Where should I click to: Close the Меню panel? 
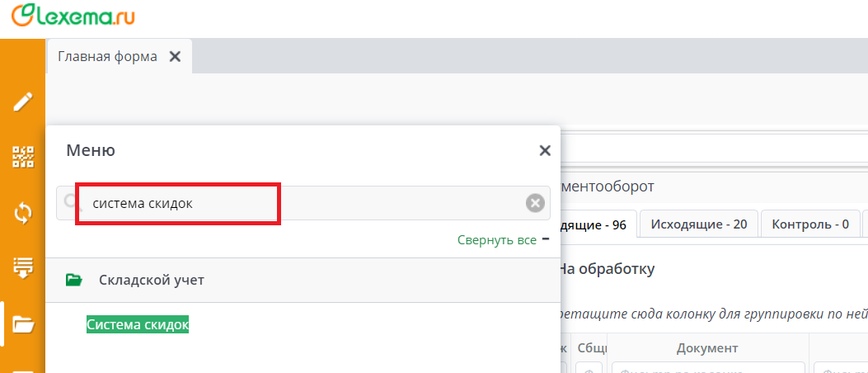coord(544,150)
